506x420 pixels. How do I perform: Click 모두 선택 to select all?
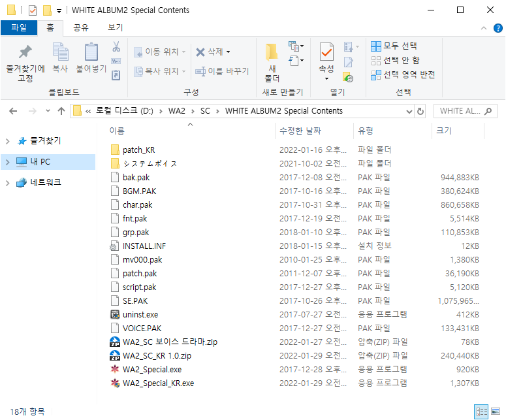[x=394, y=46]
